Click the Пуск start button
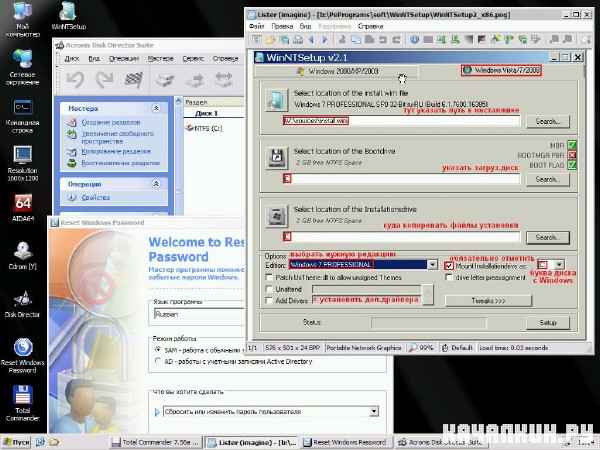 tap(16, 442)
